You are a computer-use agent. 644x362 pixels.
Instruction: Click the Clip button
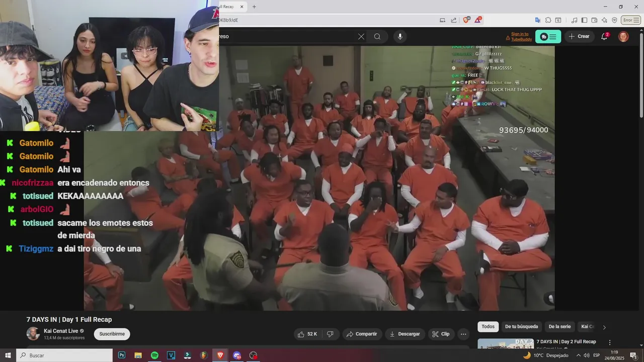[441, 334]
